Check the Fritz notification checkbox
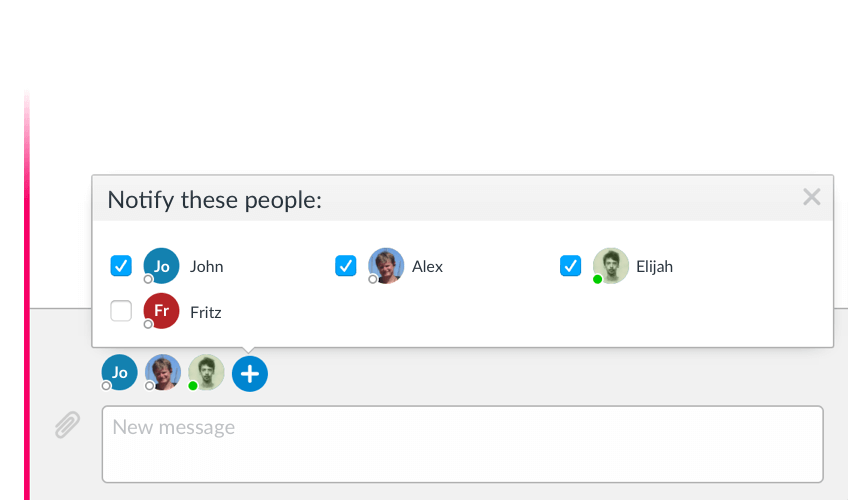Screen dimensions: 860x500 121,311
